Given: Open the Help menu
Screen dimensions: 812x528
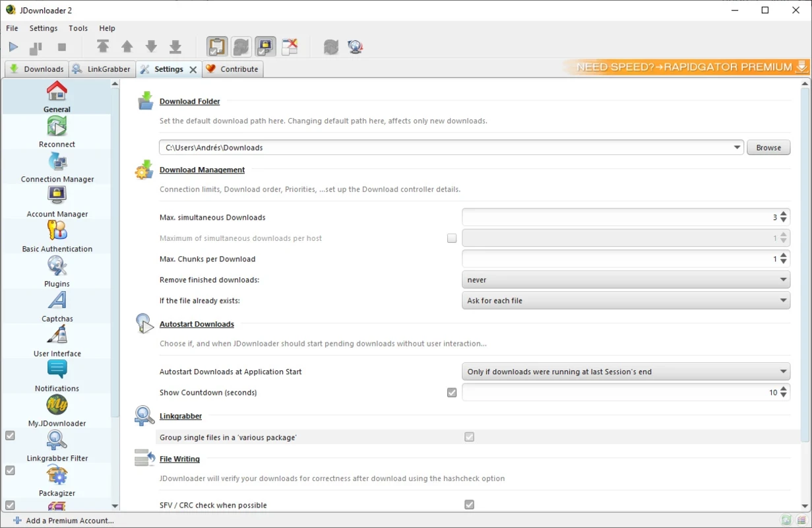Looking at the screenshot, I should 107,28.
